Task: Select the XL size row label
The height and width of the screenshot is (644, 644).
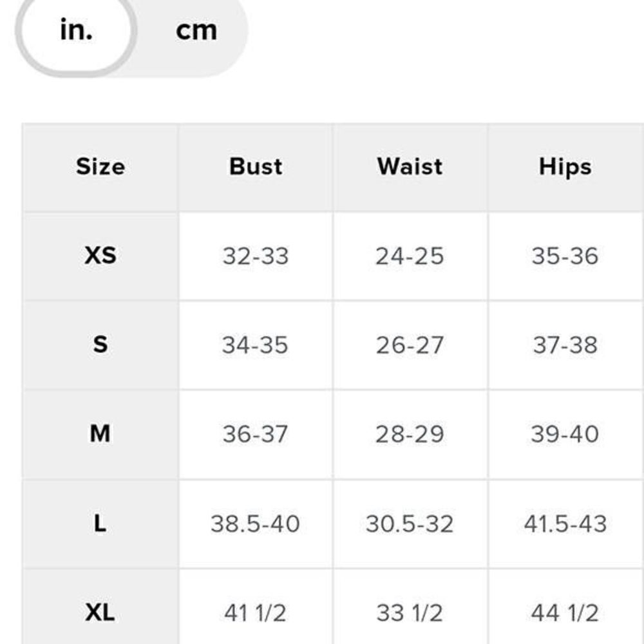Action: tap(100, 613)
